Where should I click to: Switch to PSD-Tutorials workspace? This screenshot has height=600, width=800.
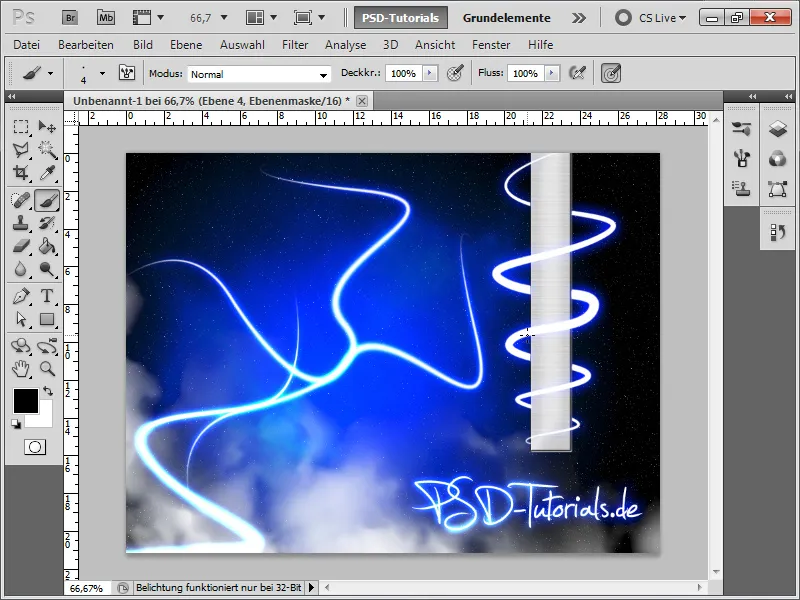[401, 18]
